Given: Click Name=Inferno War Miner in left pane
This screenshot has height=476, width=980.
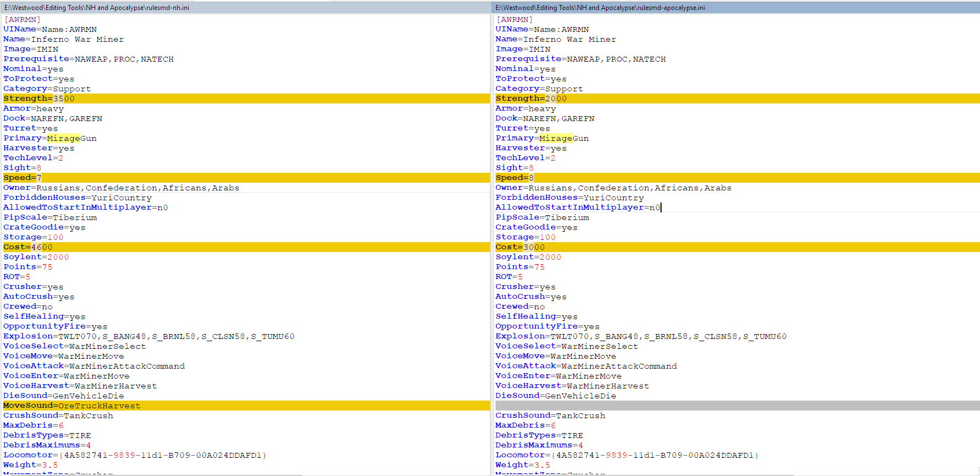Looking at the screenshot, I should point(64,39).
